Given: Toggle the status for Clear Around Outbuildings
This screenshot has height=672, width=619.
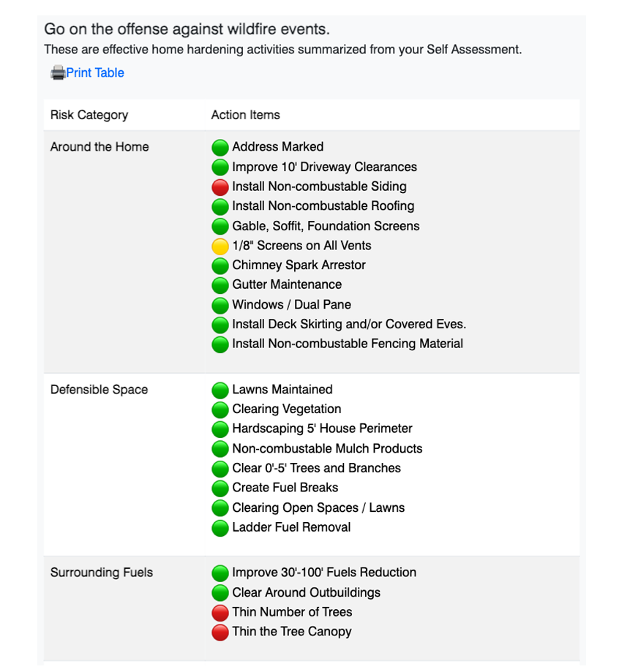Looking at the screenshot, I should click(220, 592).
